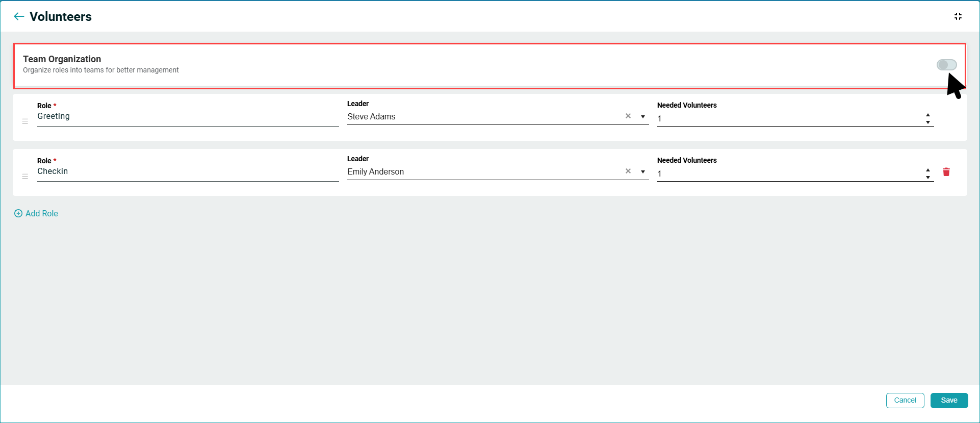The width and height of the screenshot is (980, 423).
Task: Increase needed volunteers for Checkin role
Action: (927, 170)
